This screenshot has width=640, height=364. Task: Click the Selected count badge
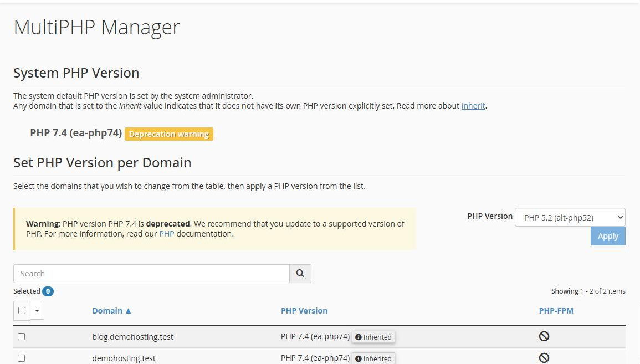tap(48, 291)
